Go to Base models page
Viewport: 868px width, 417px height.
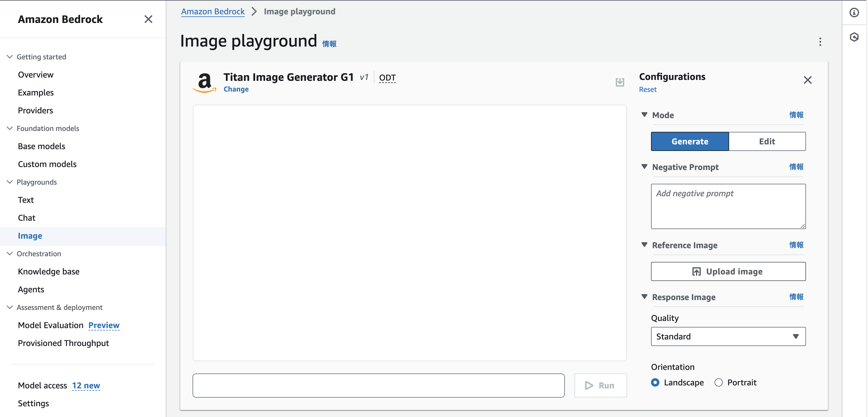click(41, 146)
